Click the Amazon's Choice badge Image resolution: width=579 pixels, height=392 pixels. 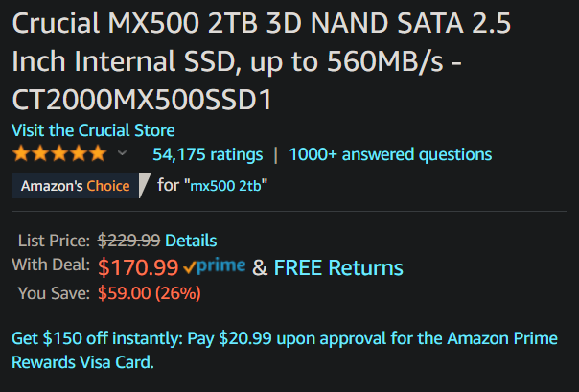point(76,186)
